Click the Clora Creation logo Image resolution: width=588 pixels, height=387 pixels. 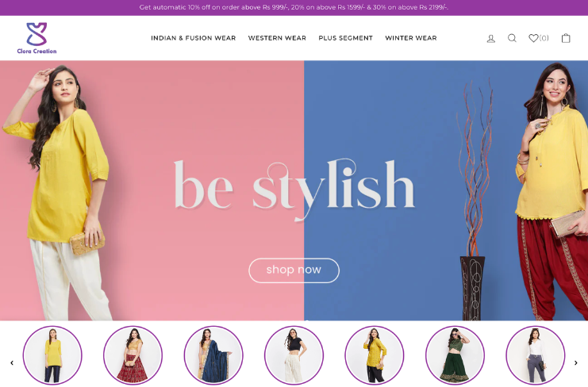[x=37, y=38]
